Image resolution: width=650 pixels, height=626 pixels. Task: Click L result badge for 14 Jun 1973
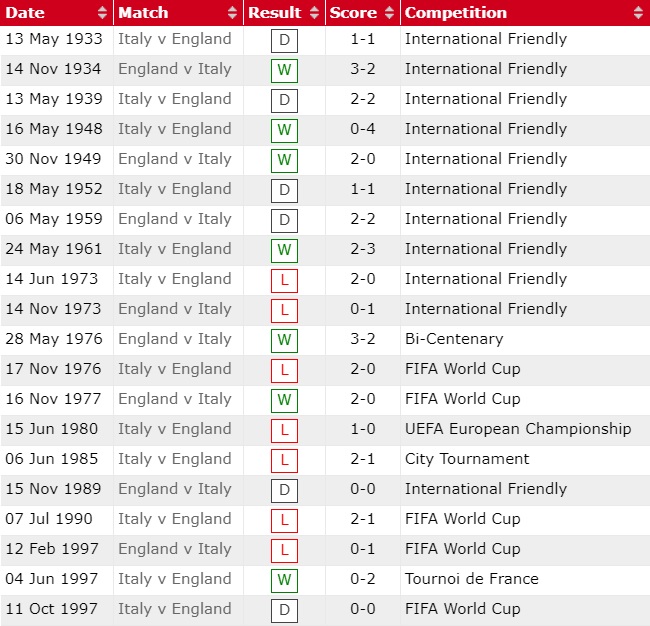coord(284,280)
